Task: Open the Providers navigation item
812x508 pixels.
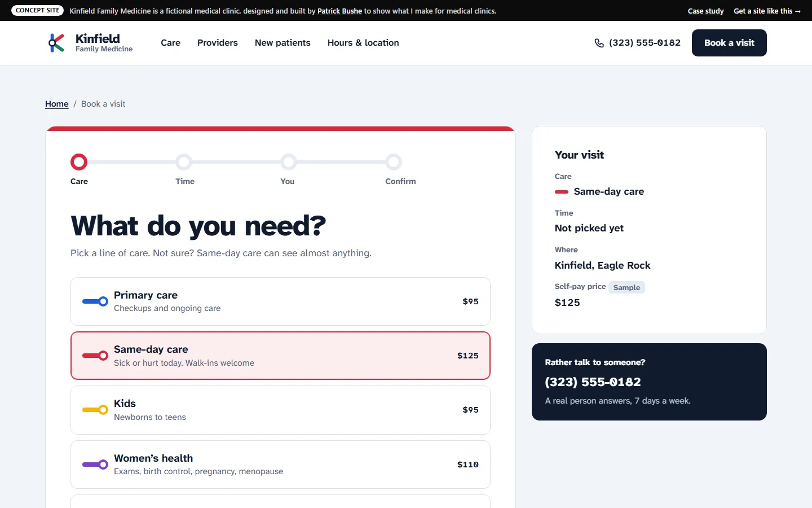Action: point(218,43)
